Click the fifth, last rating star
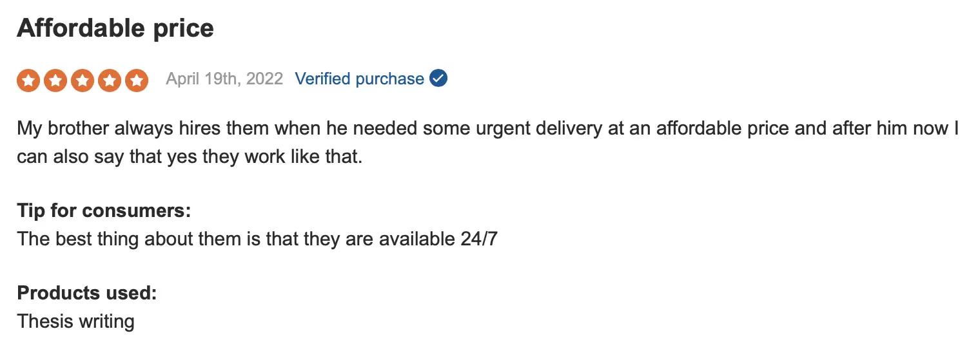 [137, 80]
